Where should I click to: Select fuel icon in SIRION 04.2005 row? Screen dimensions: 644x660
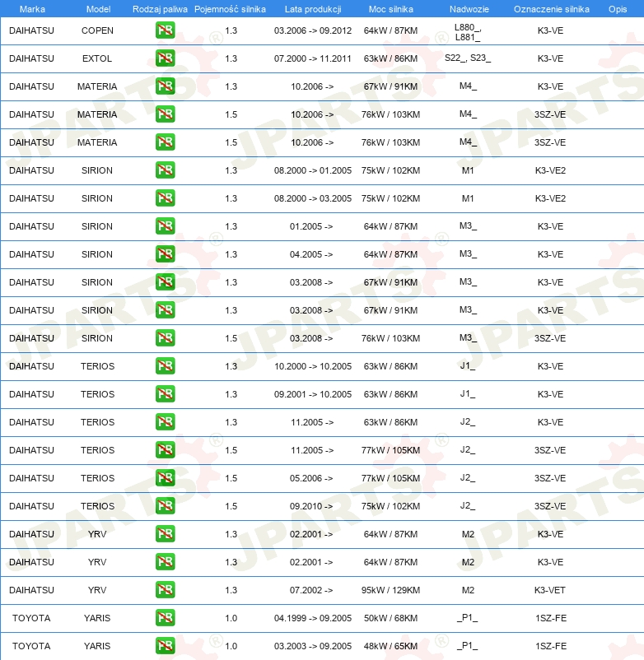point(165,254)
